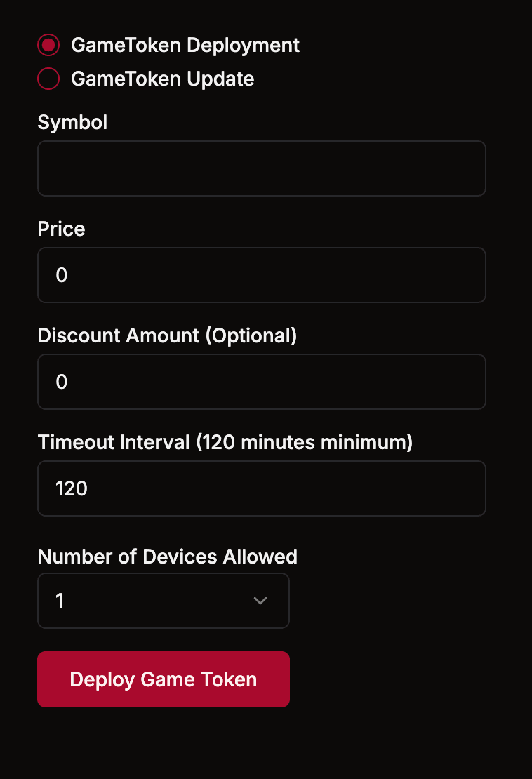Image resolution: width=532 pixels, height=779 pixels.
Task: Click the "GameToken Update" label text
Action: pos(162,79)
